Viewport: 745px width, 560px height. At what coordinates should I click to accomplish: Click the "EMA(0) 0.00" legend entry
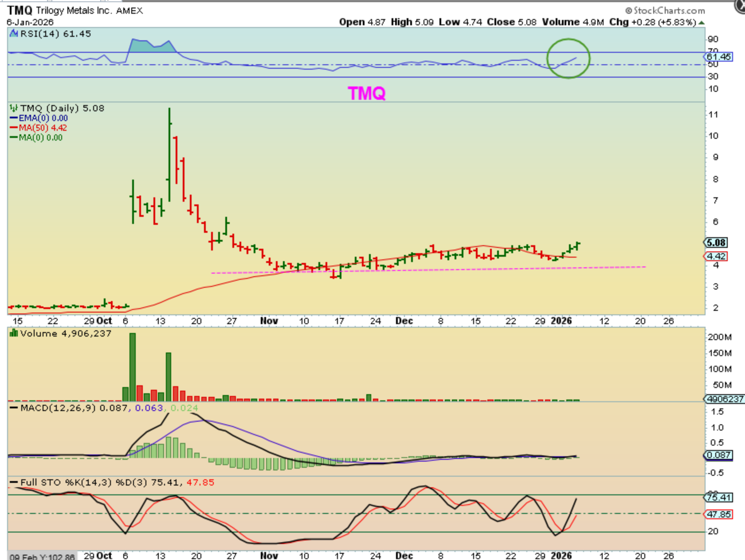click(x=43, y=118)
